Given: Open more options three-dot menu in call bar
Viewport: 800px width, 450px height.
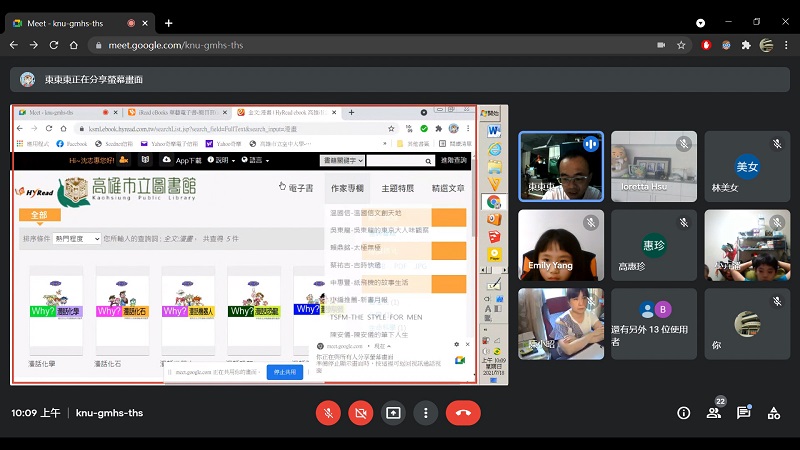Looking at the screenshot, I should click(427, 412).
